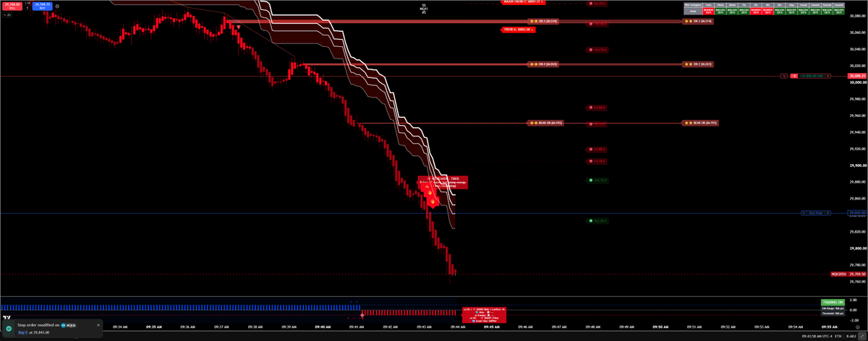Click the 29,900.00 price on the price axis
Image resolution: width=868 pixels, height=341 pixels.
(x=858, y=165)
